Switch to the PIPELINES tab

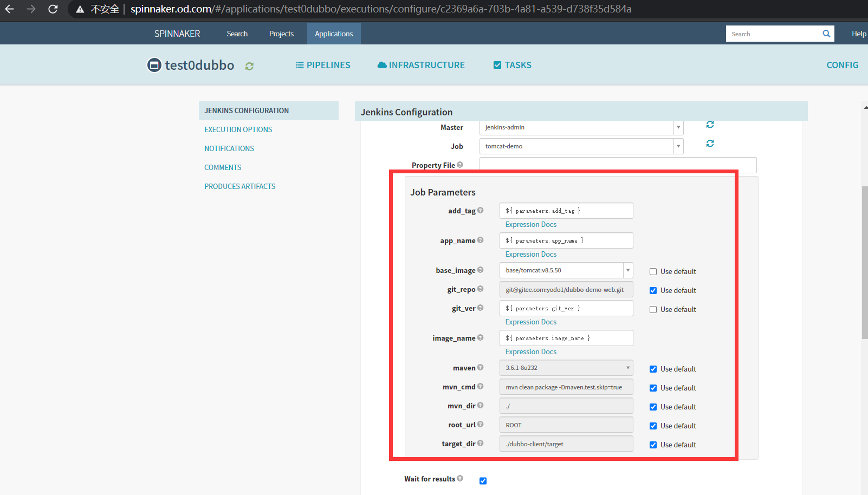pyautogui.click(x=323, y=65)
